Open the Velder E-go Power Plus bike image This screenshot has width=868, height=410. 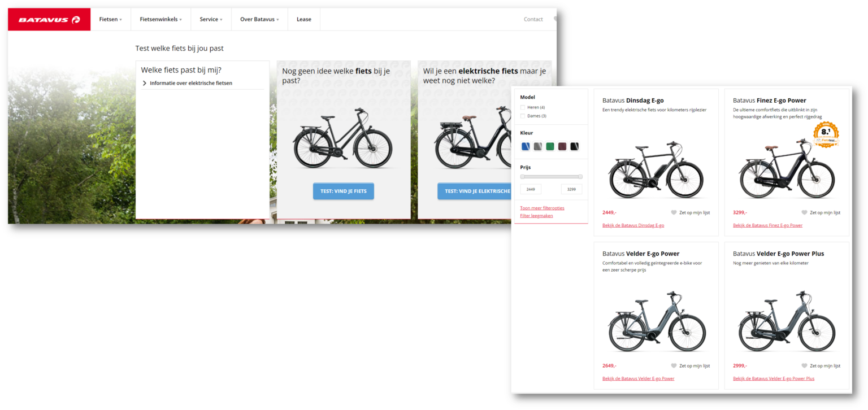(x=787, y=322)
